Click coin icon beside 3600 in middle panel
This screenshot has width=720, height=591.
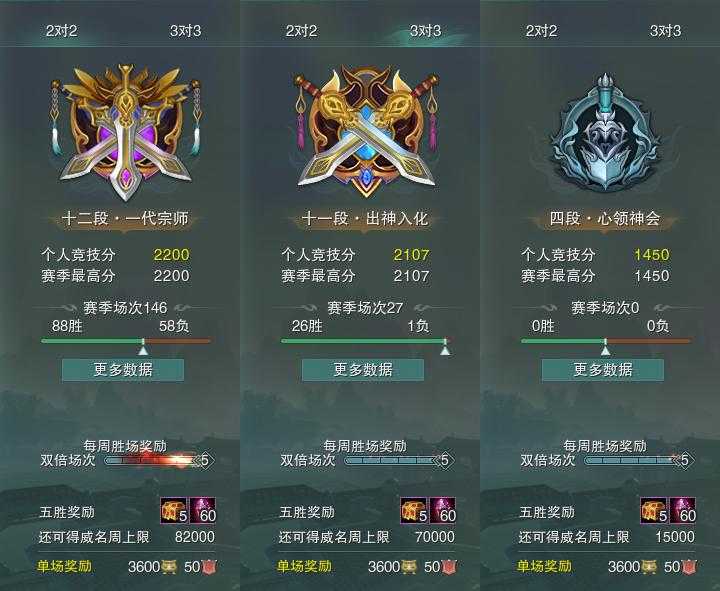coord(409,567)
